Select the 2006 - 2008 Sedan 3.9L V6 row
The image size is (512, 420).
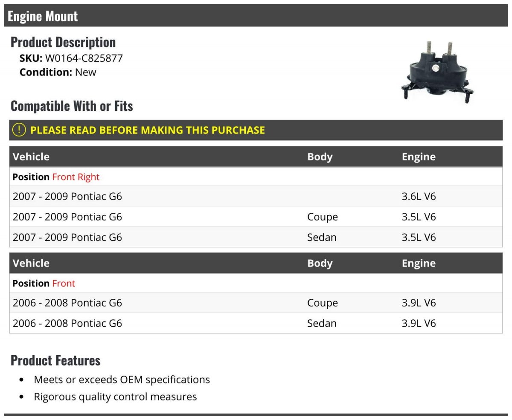click(x=256, y=323)
